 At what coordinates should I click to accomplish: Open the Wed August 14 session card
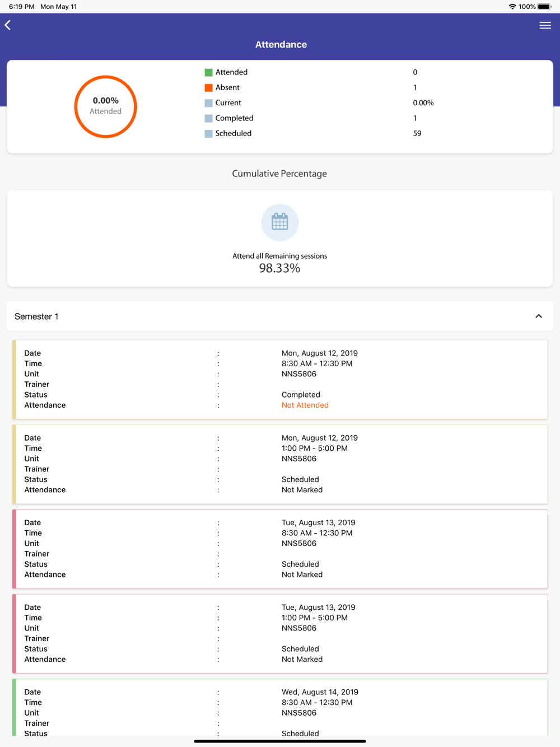click(280, 708)
